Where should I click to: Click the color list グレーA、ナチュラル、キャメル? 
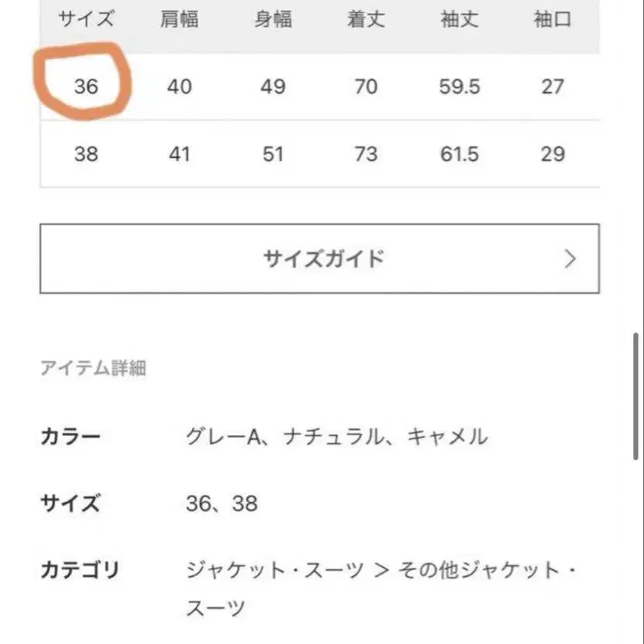point(336,437)
